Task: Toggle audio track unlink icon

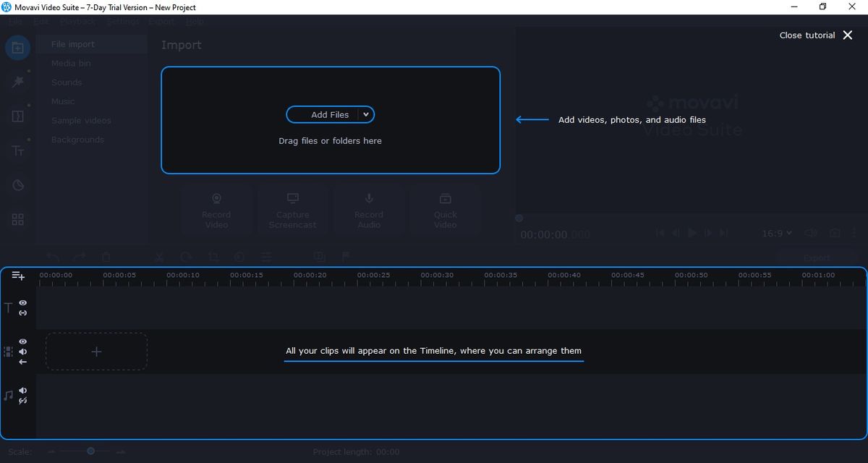Action: (x=23, y=401)
